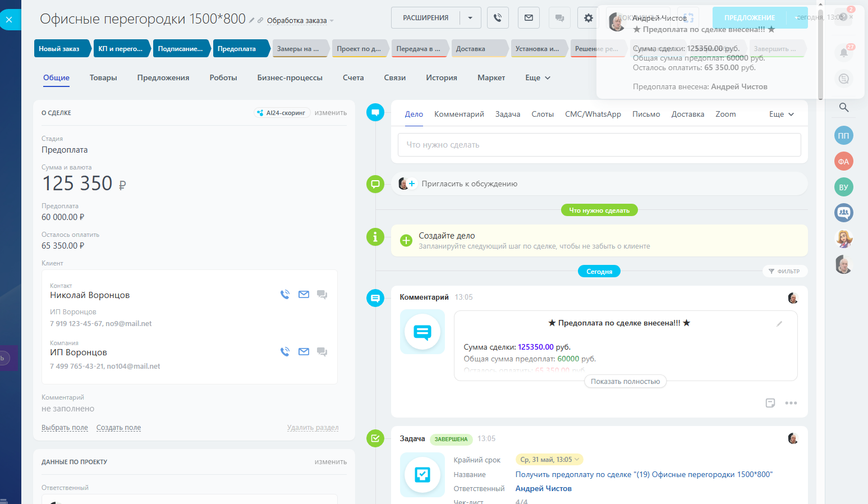The image size is (868, 504).
Task: Expand the РАСШИРЕНИЯ dropdown arrow
Action: [x=470, y=18]
